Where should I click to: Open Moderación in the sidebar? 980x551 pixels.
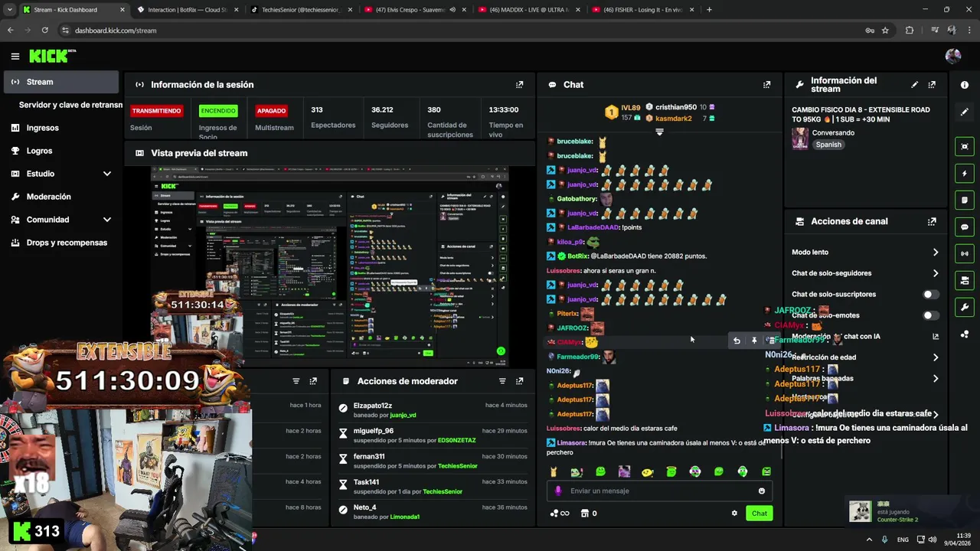[61, 197]
